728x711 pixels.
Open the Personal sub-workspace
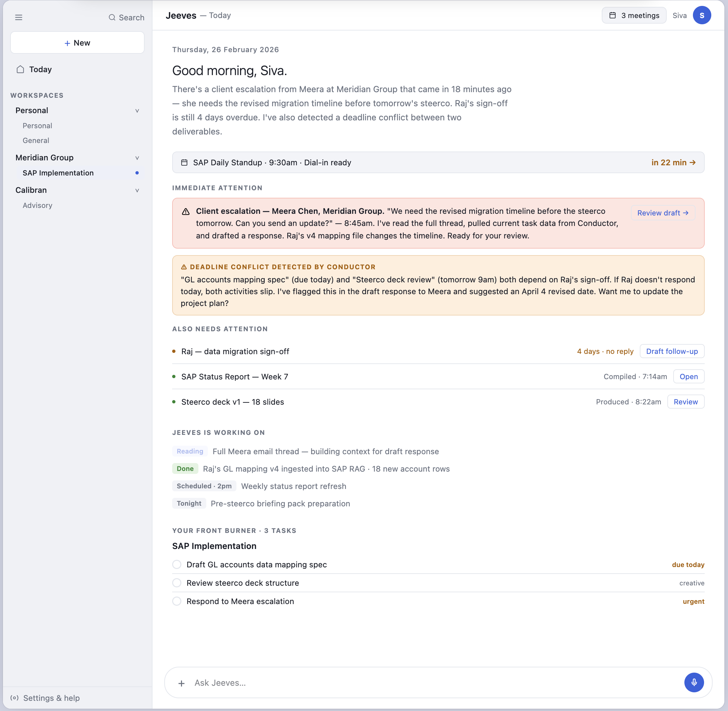click(37, 126)
